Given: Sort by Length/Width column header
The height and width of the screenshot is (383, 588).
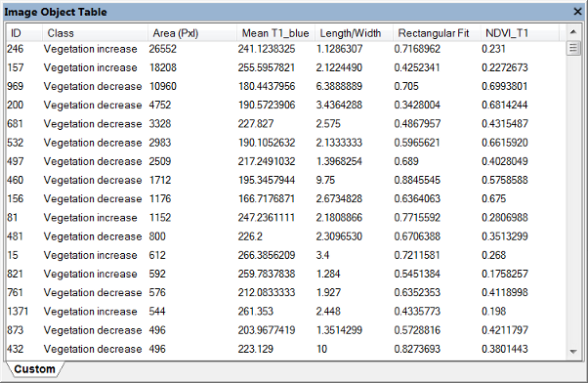Looking at the screenshot, I should pos(354,33).
